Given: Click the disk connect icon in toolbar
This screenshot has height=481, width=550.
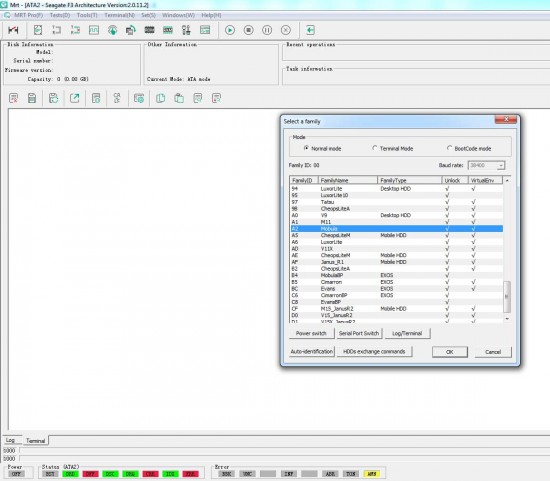Looking at the screenshot, I should tap(13, 30).
